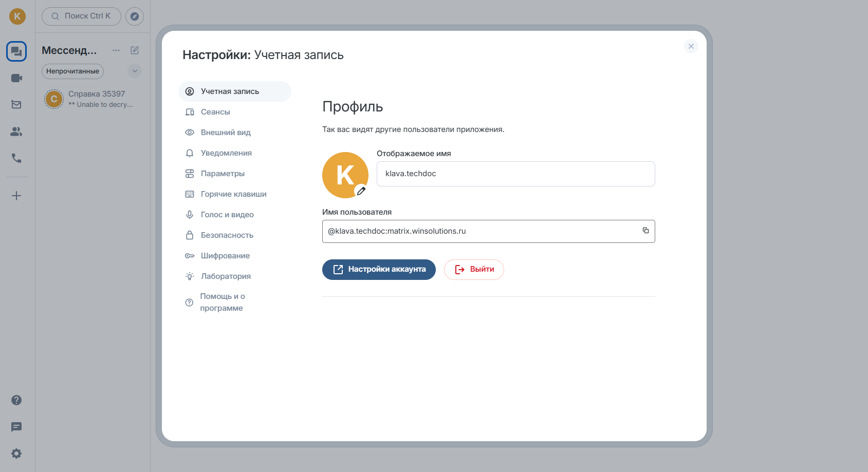The width and height of the screenshot is (868, 472).
Task: Open the Учетная запись settings tab
Action: pos(235,91)
